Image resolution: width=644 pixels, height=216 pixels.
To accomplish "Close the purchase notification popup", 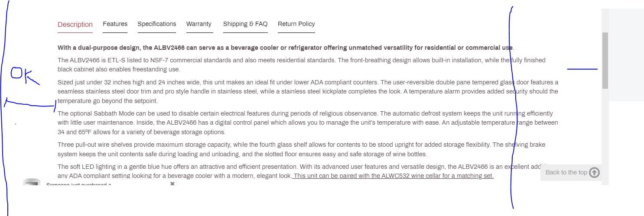I will (x=172, y=184).
